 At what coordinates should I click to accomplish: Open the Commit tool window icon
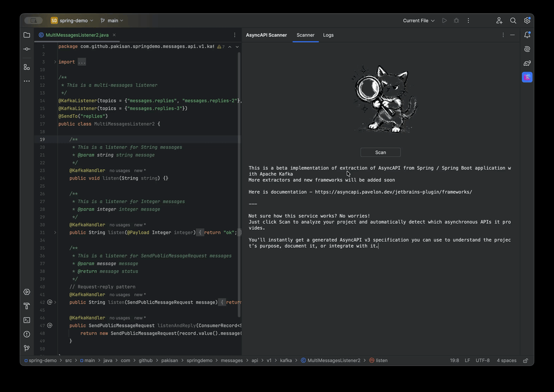click(27, 49)
